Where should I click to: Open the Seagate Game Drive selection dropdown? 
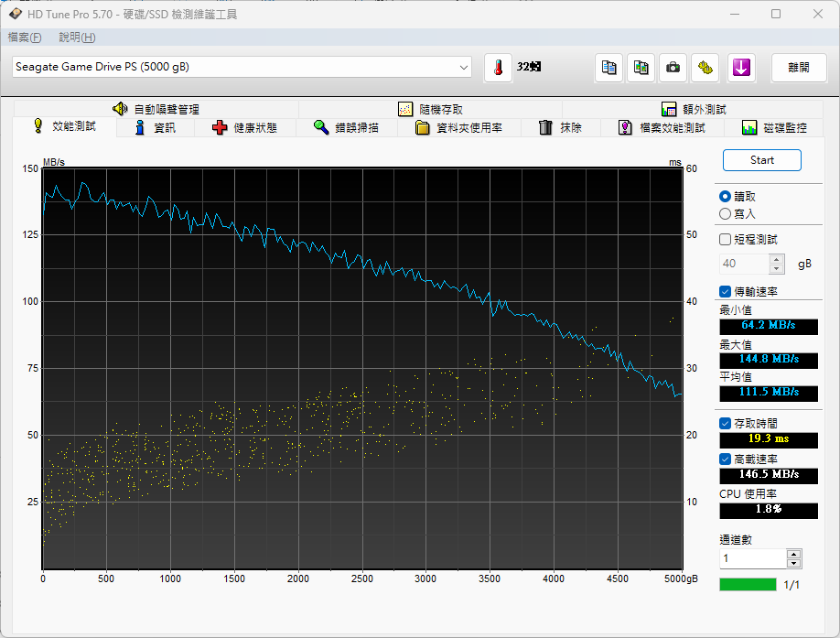[464, 68]
